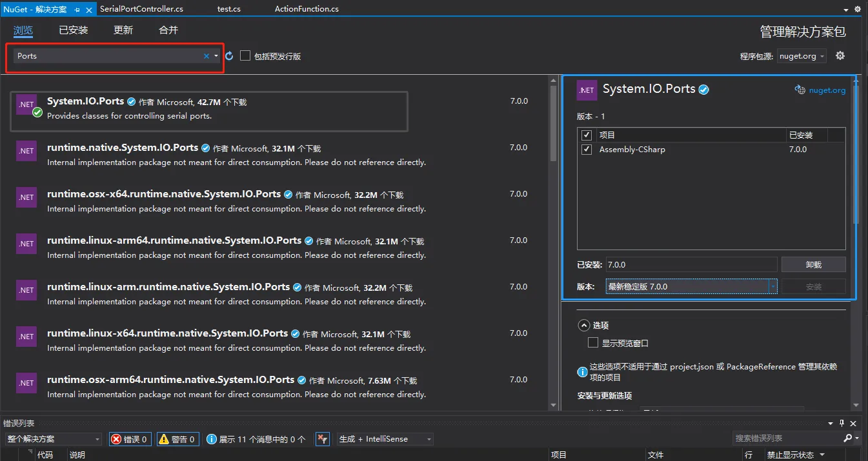Screen dimensions: 868x461
Task: Open the nuget.org link in details panel
Action: [x=827, y=90]
